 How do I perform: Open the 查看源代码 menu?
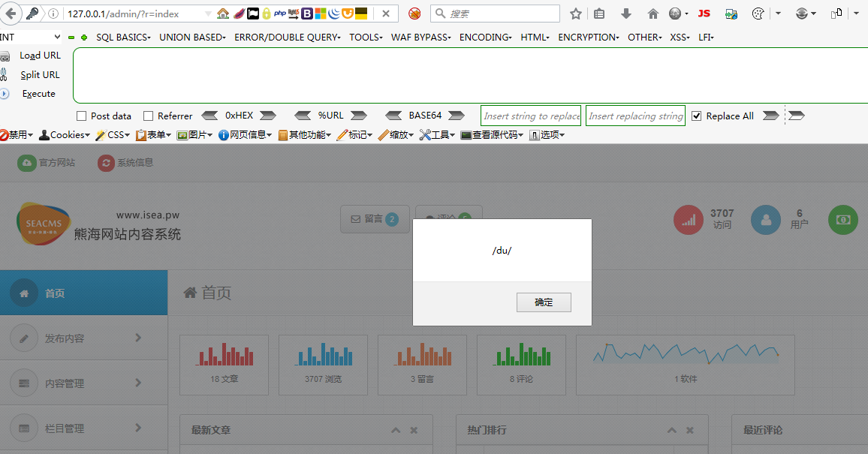492,135
